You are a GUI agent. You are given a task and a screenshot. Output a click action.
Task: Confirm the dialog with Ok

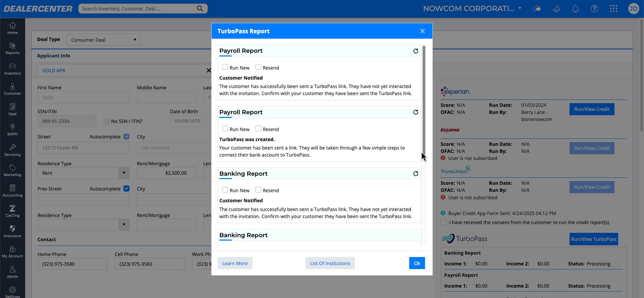[x=417, y=263]
